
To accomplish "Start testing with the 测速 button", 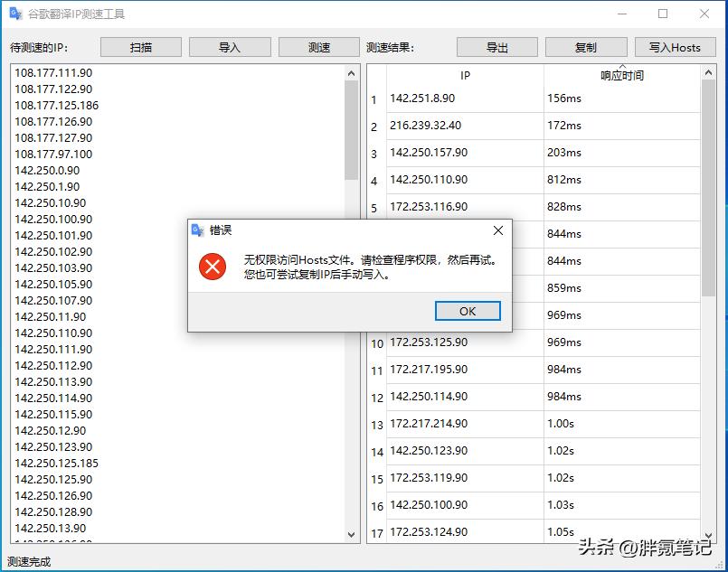I will click(318, 46).
